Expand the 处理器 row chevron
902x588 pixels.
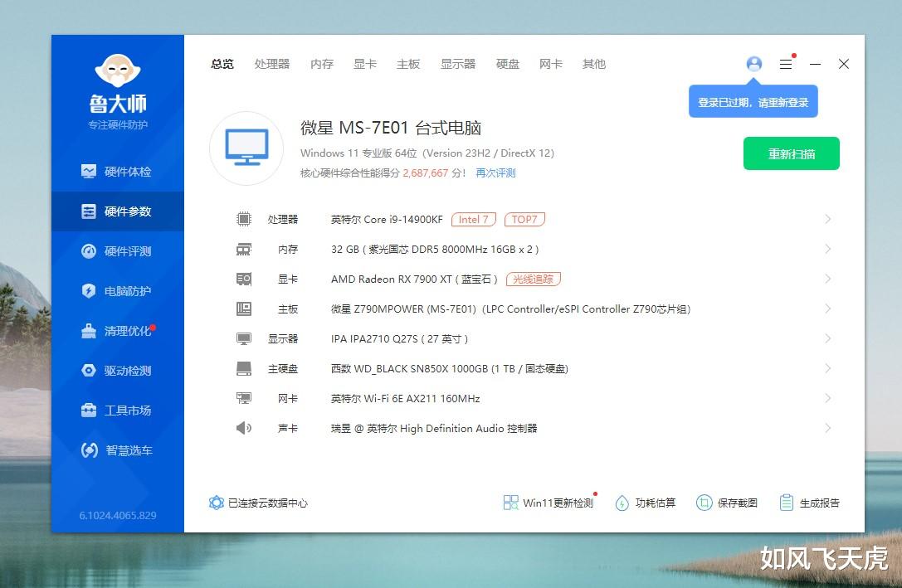pos(828,219)
